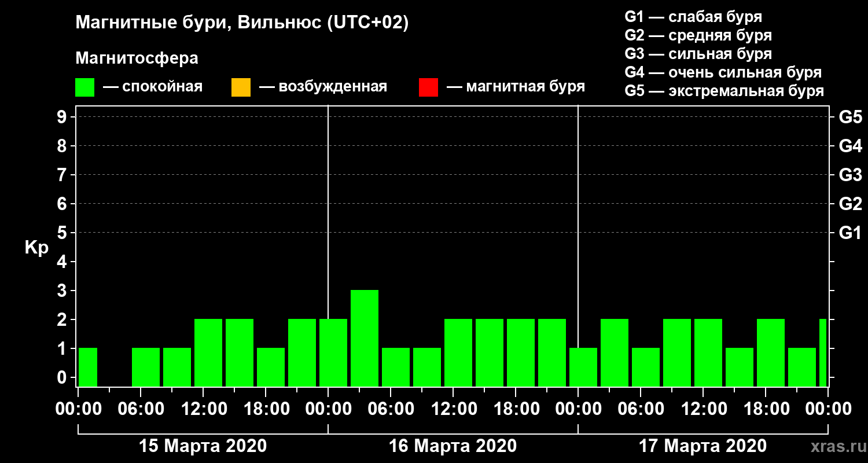Click 'G1 — слабая буря' legend line

(693, 16)
